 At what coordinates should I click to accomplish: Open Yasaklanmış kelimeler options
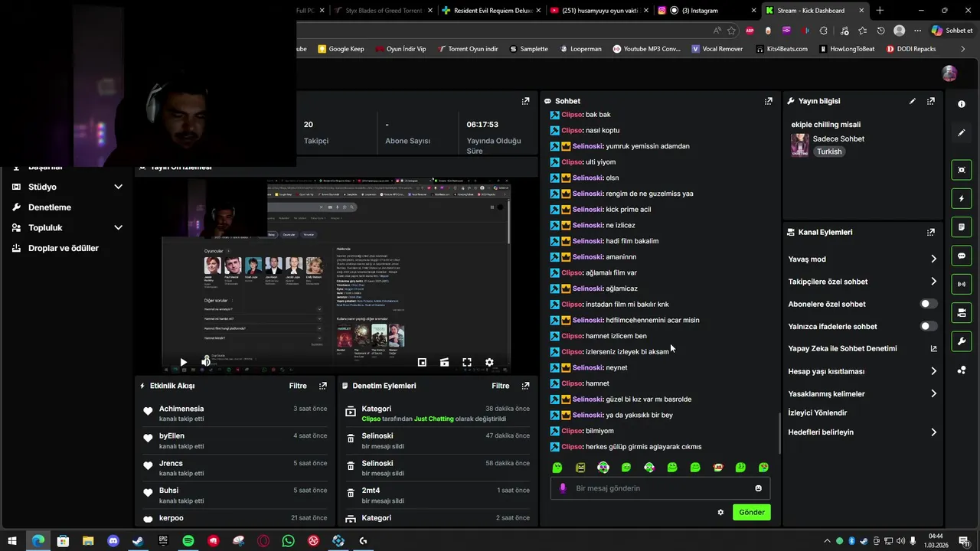click(x=862, y=393)
